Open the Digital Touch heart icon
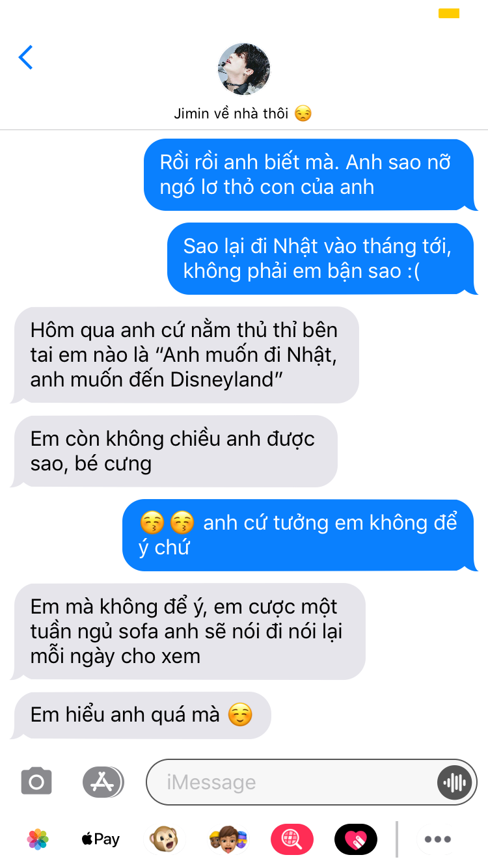 [356, 839]
